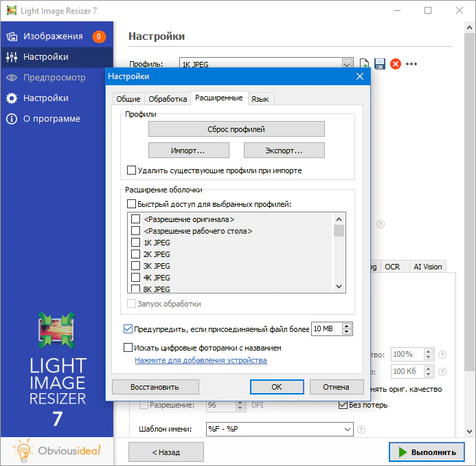This screenshot has width=476, height=466.
Task: Click the eye icon for Предпросмотр
Action: point(12,78)
